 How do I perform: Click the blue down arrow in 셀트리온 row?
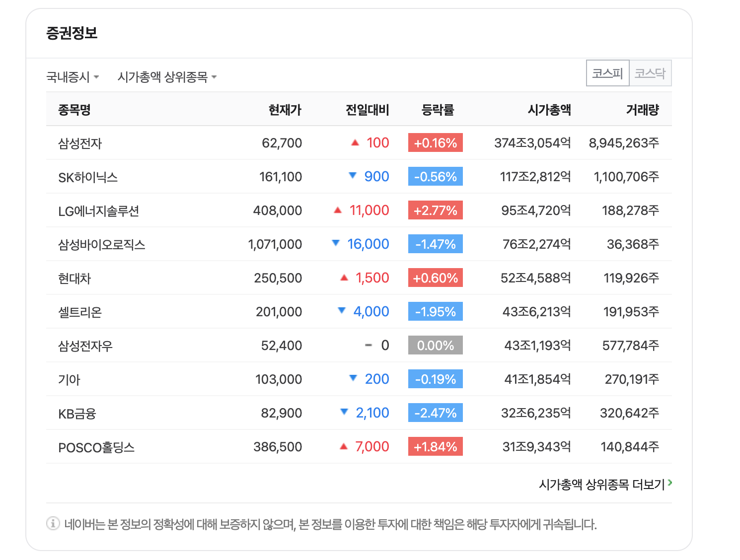pos(342,310)
